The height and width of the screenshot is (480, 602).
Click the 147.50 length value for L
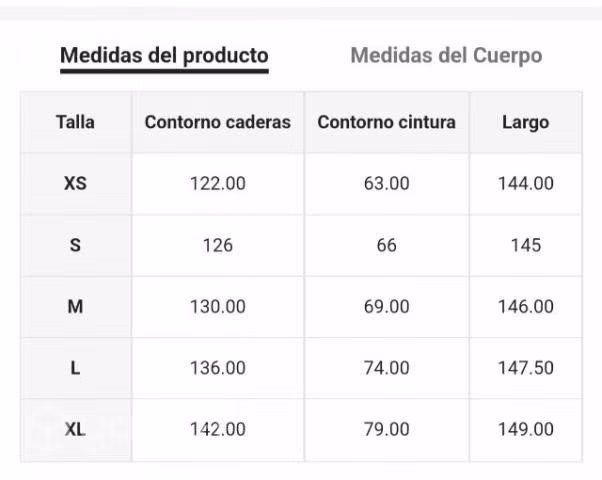[526, 368]
